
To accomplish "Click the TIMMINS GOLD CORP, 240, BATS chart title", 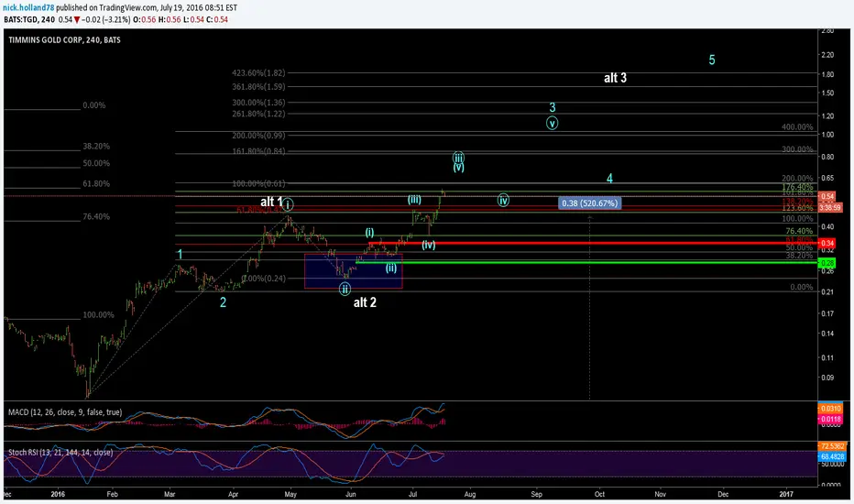I will coord(64,39).
